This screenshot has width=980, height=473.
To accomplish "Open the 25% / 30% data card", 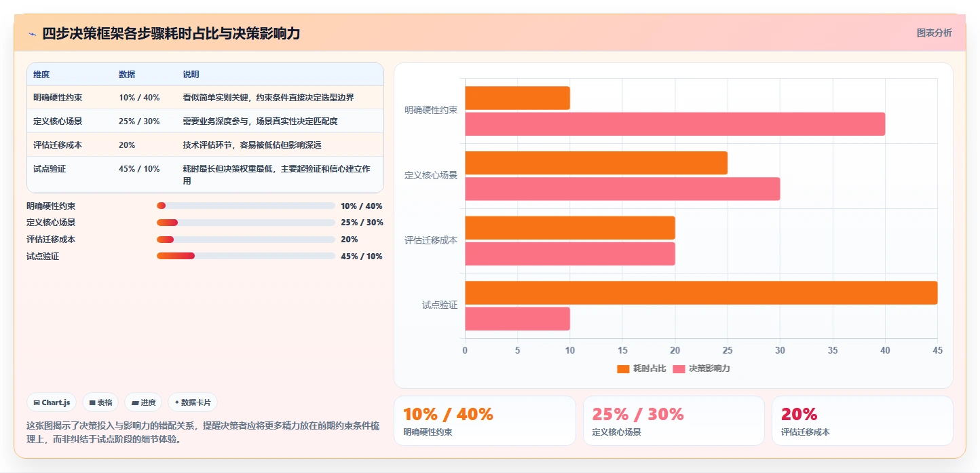I will tap(673, 421).
